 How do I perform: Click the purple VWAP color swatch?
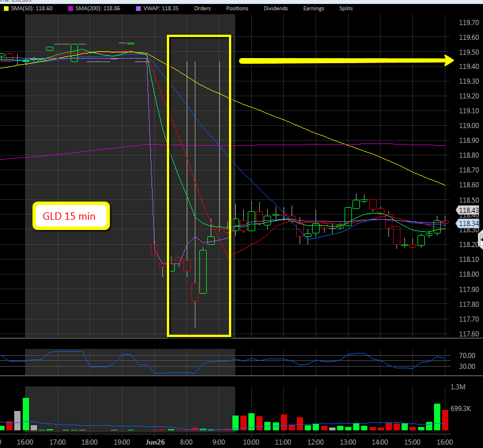pyautogui.click(x=139, y=9)
